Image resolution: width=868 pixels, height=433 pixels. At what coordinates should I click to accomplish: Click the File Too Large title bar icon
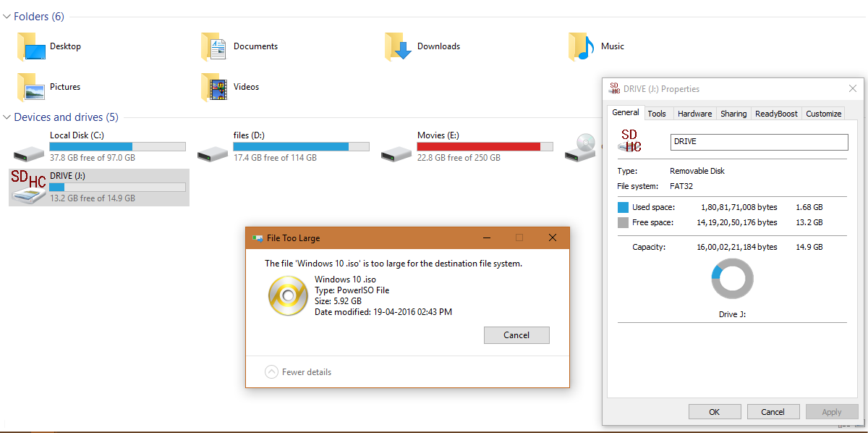click(x=258, y=237)
